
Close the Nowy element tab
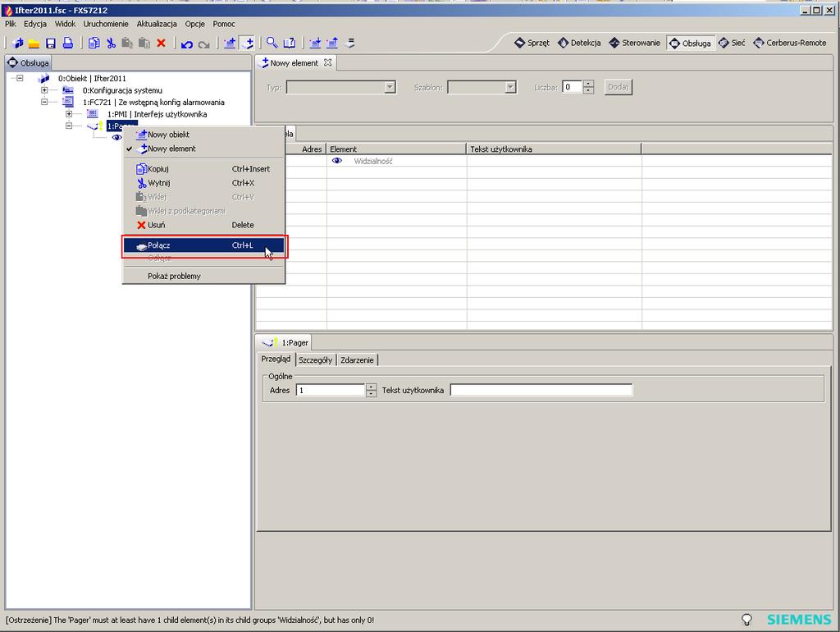[x=328, y=62]
